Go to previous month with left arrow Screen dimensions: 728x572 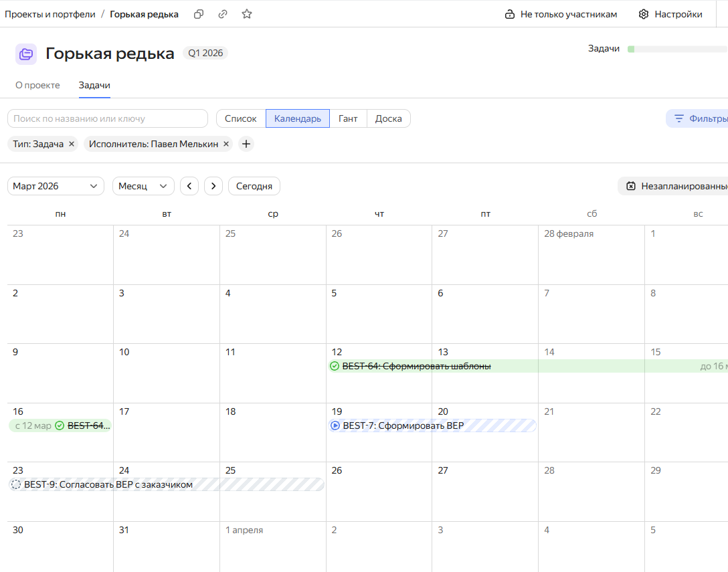pyautogui.click(x=189, y=186)
